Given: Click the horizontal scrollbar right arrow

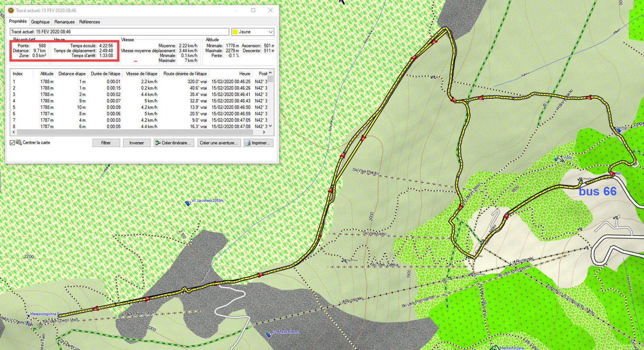Looking at the screenshot, I should (264, 132).
